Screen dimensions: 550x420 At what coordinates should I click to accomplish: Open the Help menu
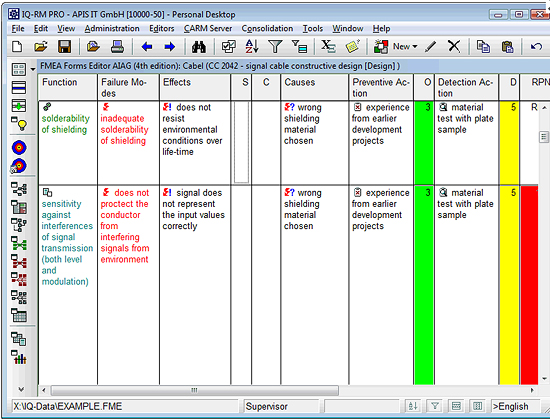pyautogui.click(x=381, y=28)
